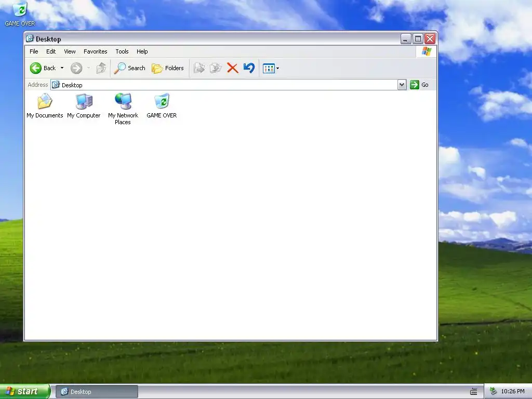Click the Copy To toolbar icon
This screenshot has height=399, width=532.
(x=216, y=68)
